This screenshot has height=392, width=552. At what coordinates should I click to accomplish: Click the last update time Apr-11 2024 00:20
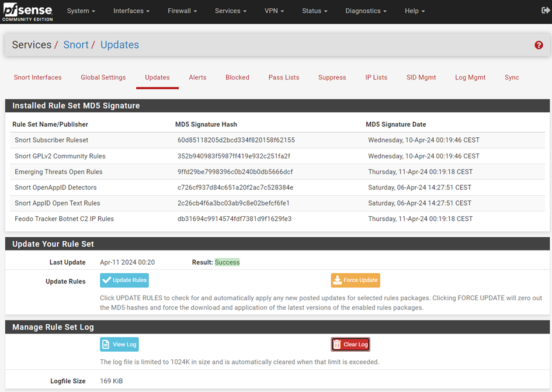(x=127, y=262)
